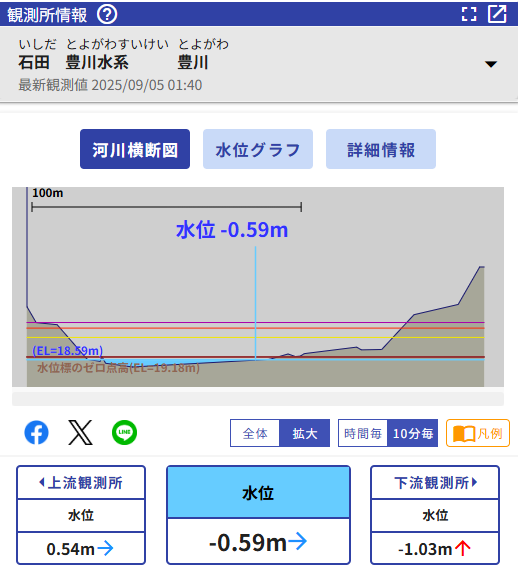
Task: Open panel in new window icon
Action: [x=497, y=14]
